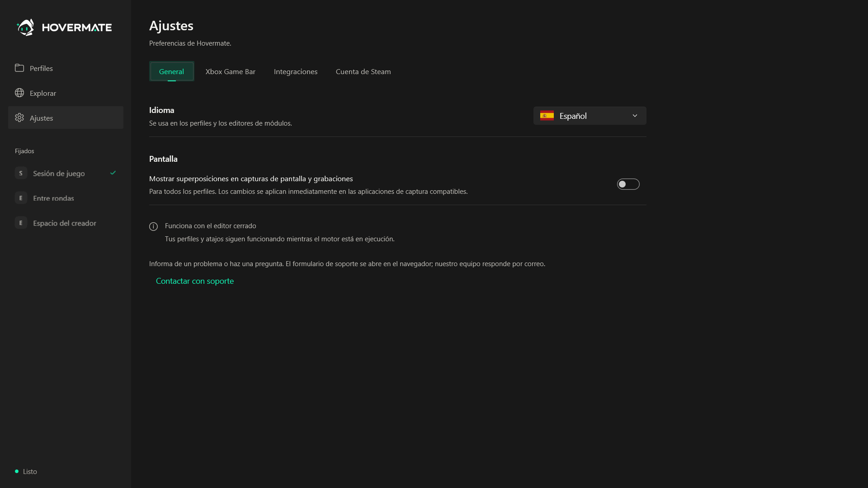Click the E badge of Entre rondas

tap(21, 198)
